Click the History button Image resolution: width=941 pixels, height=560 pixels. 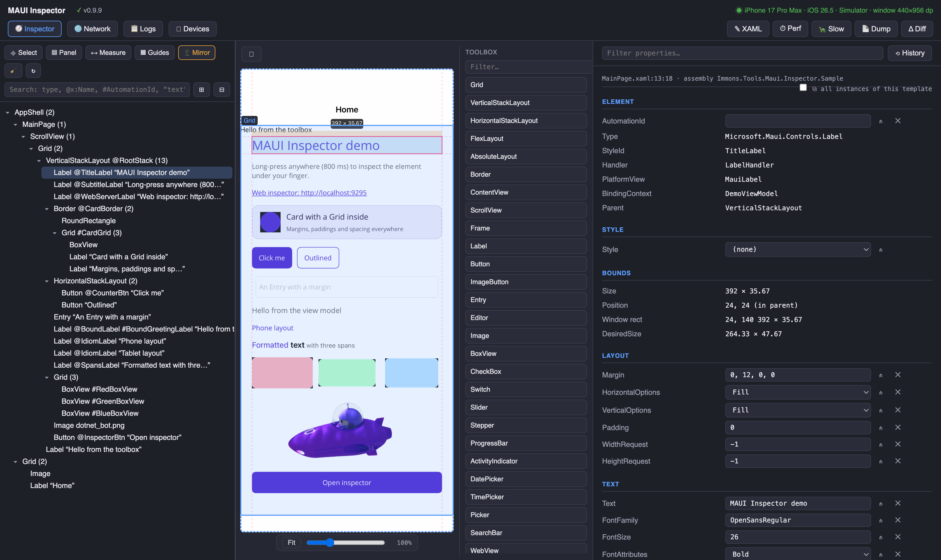[910, 53]
